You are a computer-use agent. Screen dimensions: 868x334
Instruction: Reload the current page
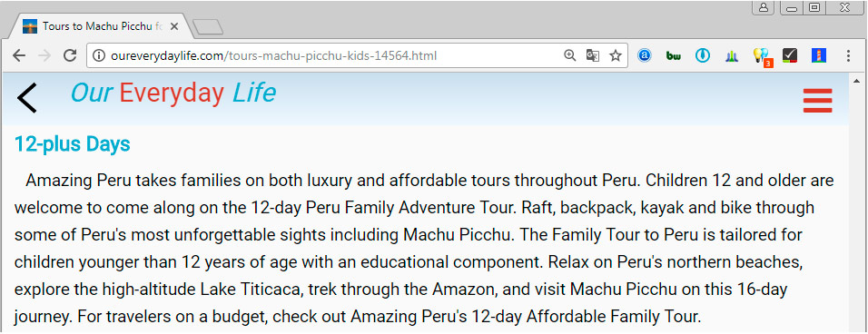tap(70, 55)
